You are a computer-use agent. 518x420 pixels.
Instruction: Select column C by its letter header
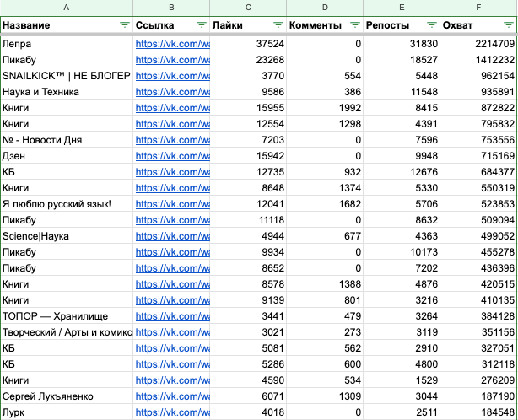tap(248, 7)
